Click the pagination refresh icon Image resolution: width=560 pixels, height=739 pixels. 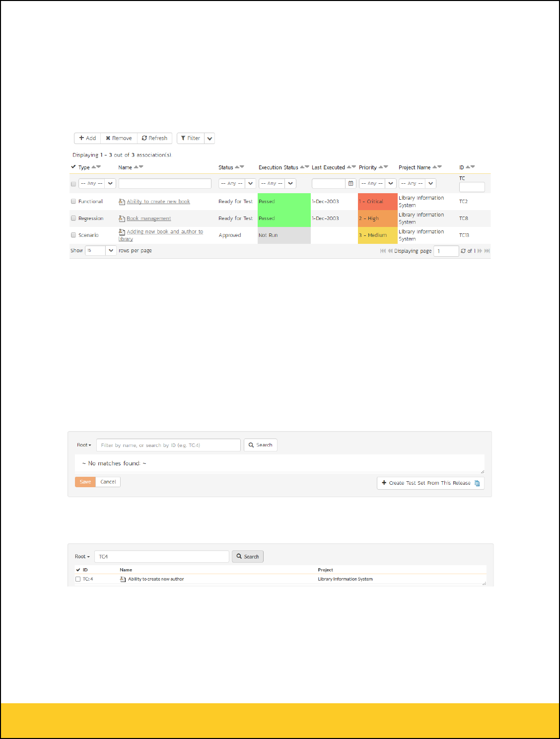coord(463,251)
